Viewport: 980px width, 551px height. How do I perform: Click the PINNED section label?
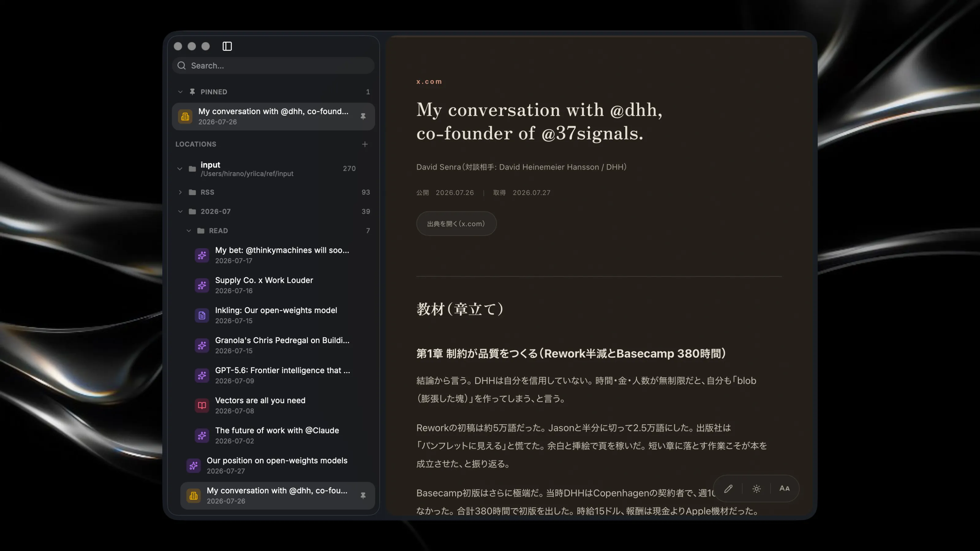(x=214, y=92)
